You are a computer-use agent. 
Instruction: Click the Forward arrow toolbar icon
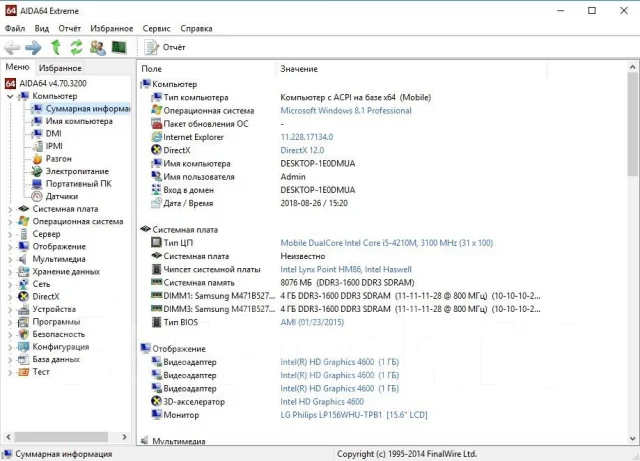tap(33, 48)
